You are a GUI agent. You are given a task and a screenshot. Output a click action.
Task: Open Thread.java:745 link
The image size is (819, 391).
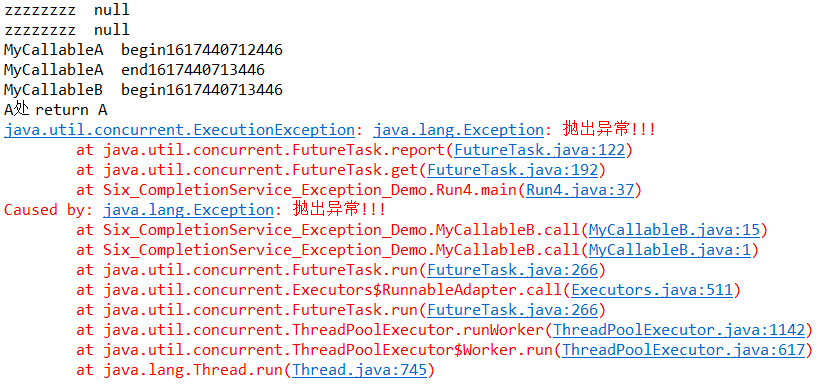(359, 371)
